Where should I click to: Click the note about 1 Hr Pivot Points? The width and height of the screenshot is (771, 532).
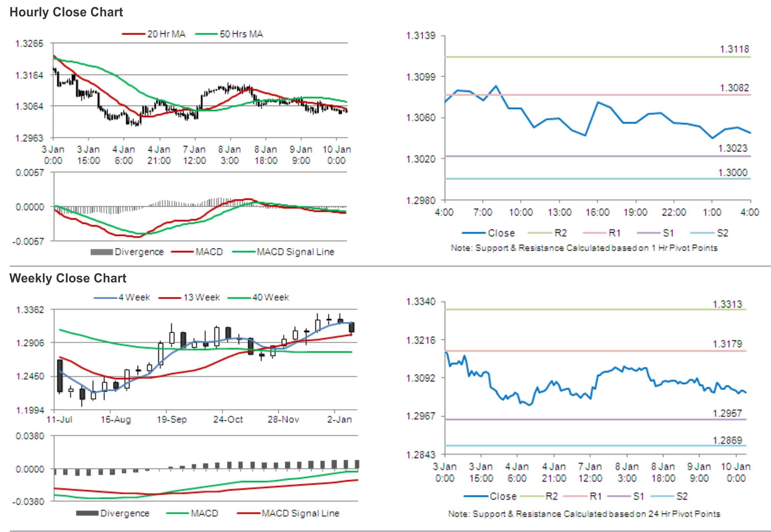[584, 248]
